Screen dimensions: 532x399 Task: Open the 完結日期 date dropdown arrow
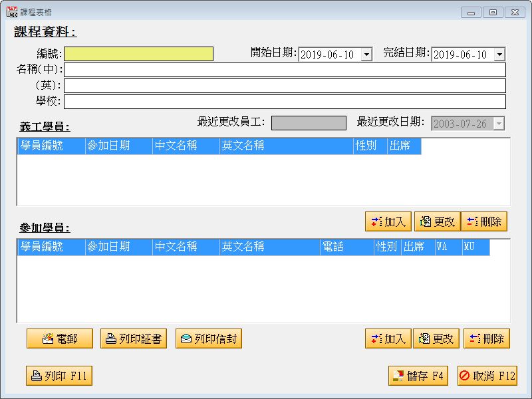point(499,55)
